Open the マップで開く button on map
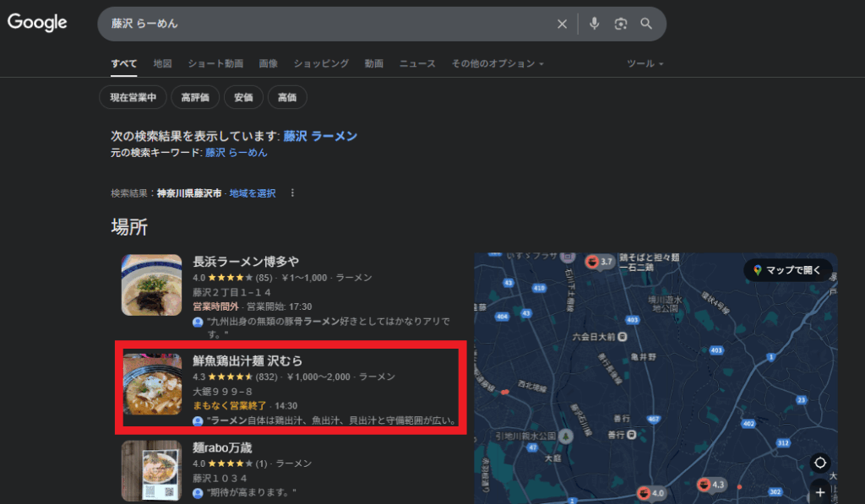This screenshot has width=865, height=504. [788, 269]
